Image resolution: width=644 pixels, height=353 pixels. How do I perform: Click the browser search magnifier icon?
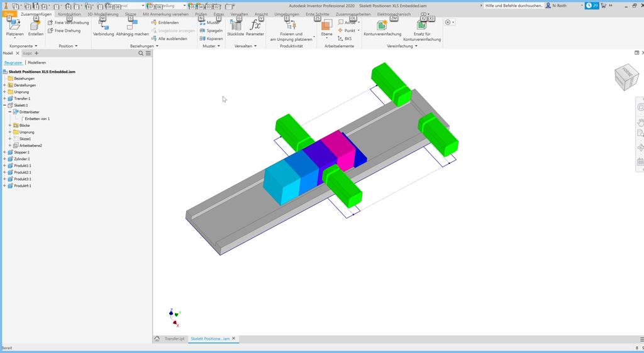[141, 53]
